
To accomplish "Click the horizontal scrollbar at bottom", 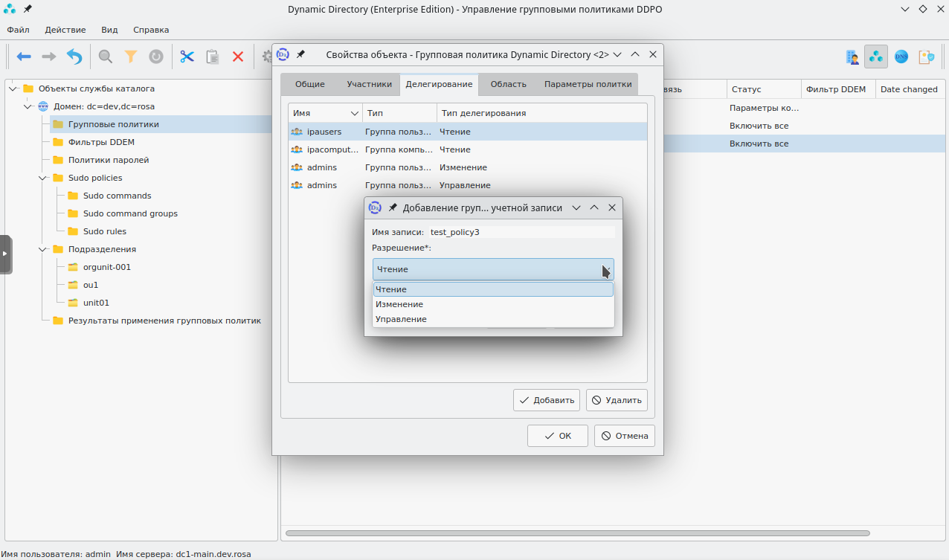I will (x=577, y=533).
